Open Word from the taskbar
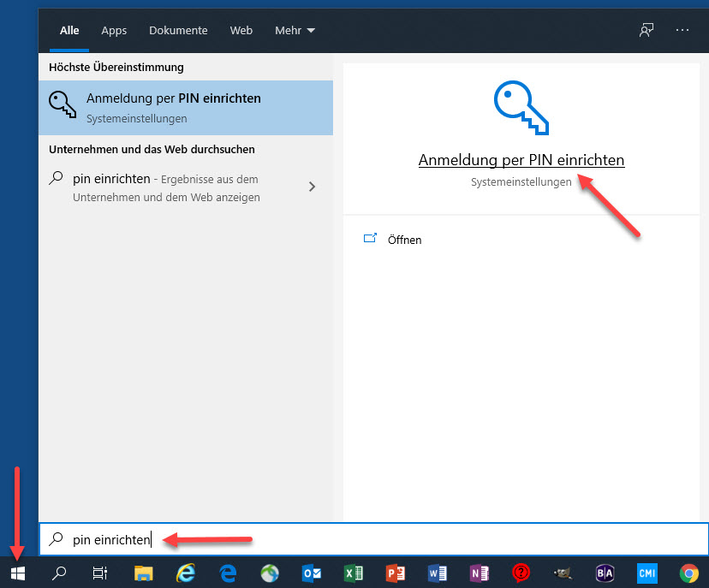 click(438, 573)
